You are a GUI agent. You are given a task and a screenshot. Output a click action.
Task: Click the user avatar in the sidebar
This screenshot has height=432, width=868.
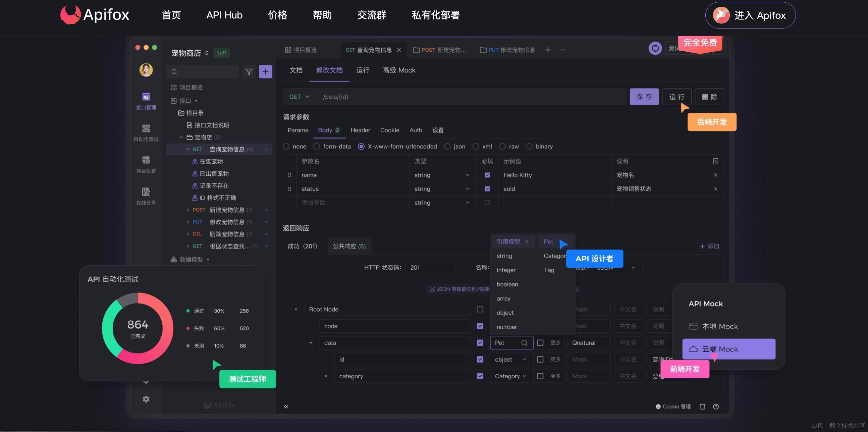146,70
